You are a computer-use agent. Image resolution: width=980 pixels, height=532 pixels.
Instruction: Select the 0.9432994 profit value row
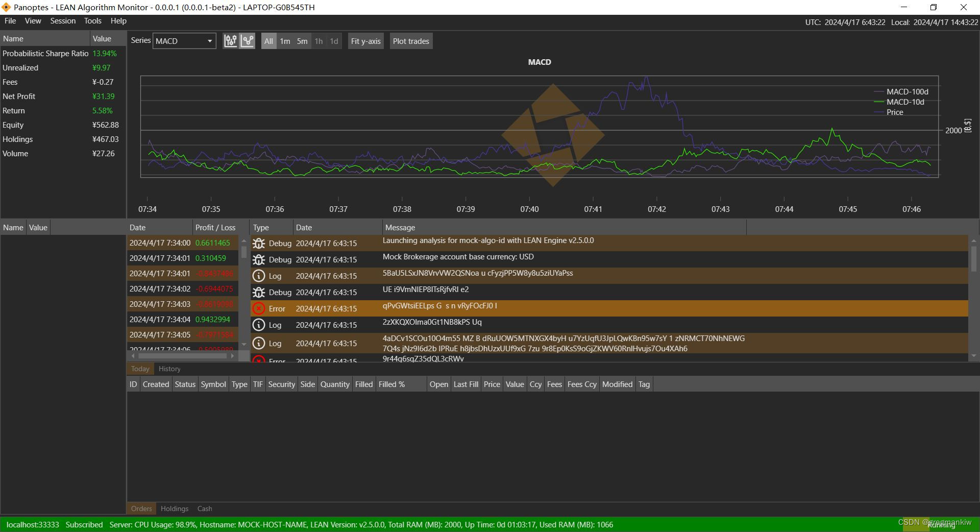(182, 320)
